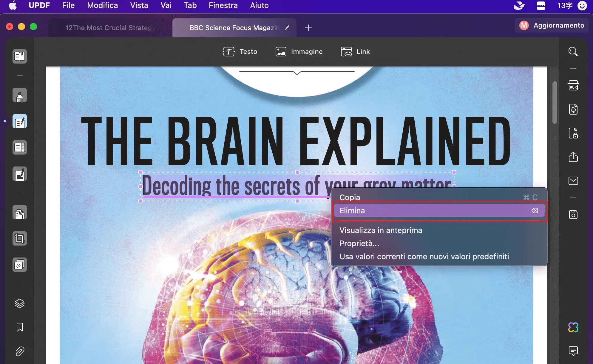
Task: Click the pencil rename icon on BBC tab
Action: (287, 28)
